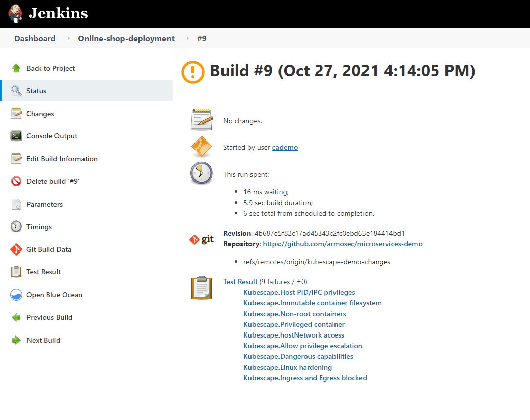Click the Console Output terminal icon

point(16,136)
